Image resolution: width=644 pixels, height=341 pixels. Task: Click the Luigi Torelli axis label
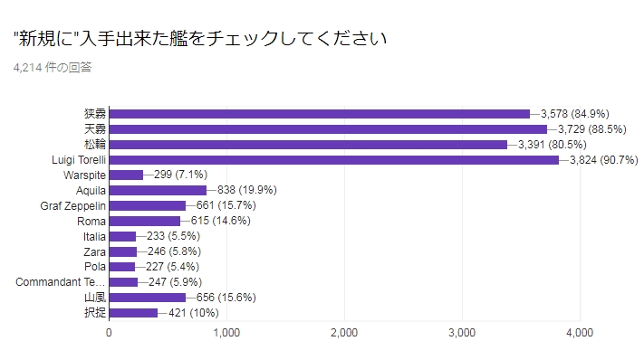79,159
